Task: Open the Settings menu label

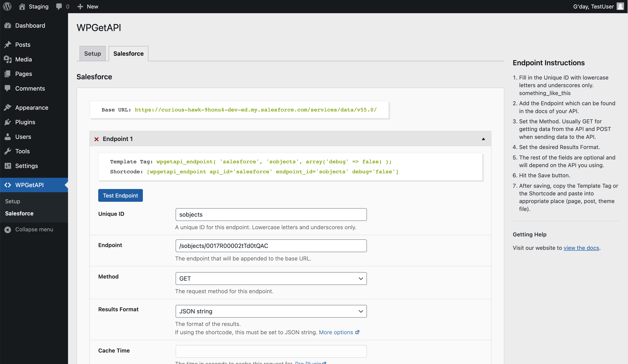Action: point(26,166)
